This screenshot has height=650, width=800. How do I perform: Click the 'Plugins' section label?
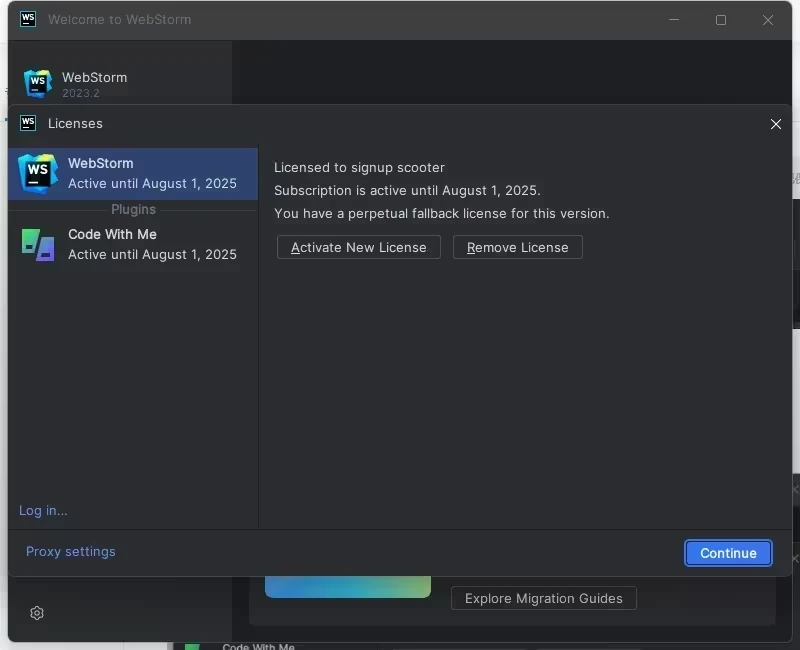pyautogui.click(x=133, y=209)
